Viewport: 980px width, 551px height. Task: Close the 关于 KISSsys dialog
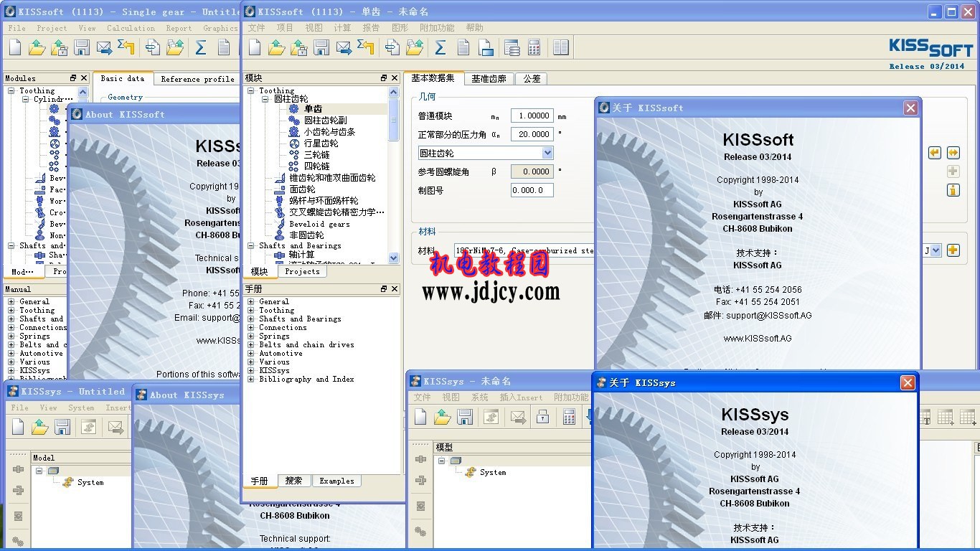pyautogui.click(x=908, y=382)
